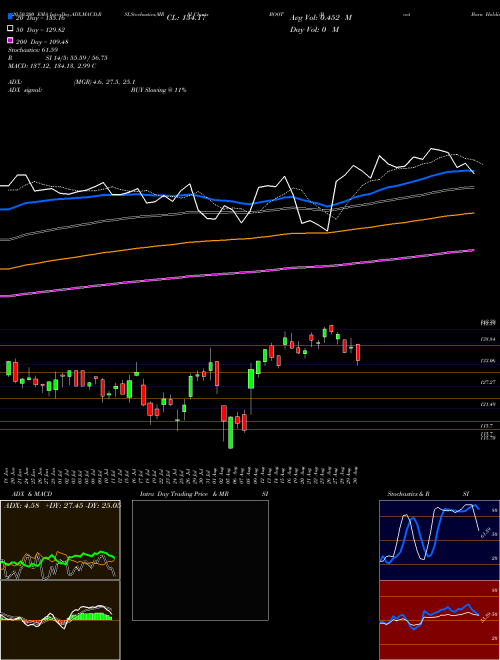Click the Avg Vol: 0.452 M readout
Viewport: 500px width, 660px height.
pos(321,18)
